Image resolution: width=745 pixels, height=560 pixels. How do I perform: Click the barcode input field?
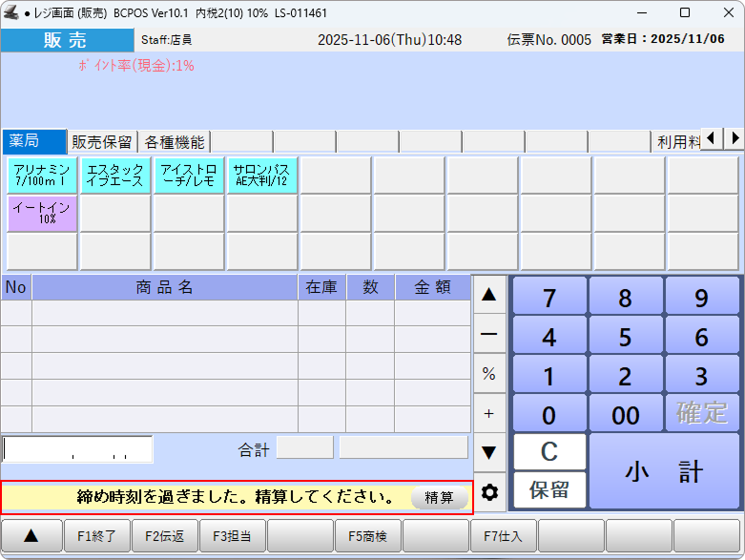click(x=77, y=448)
